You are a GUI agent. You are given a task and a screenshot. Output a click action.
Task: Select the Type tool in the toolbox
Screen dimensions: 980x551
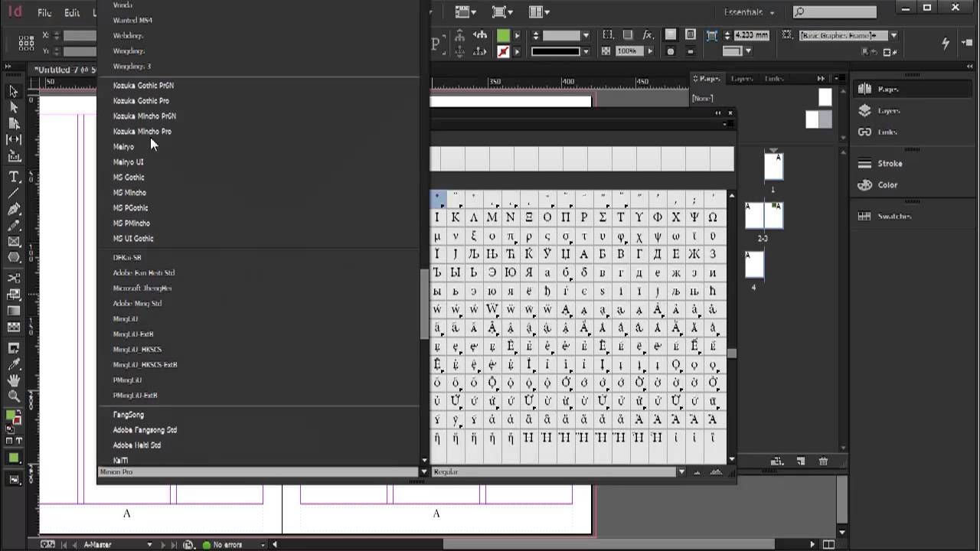coord(14,176)
